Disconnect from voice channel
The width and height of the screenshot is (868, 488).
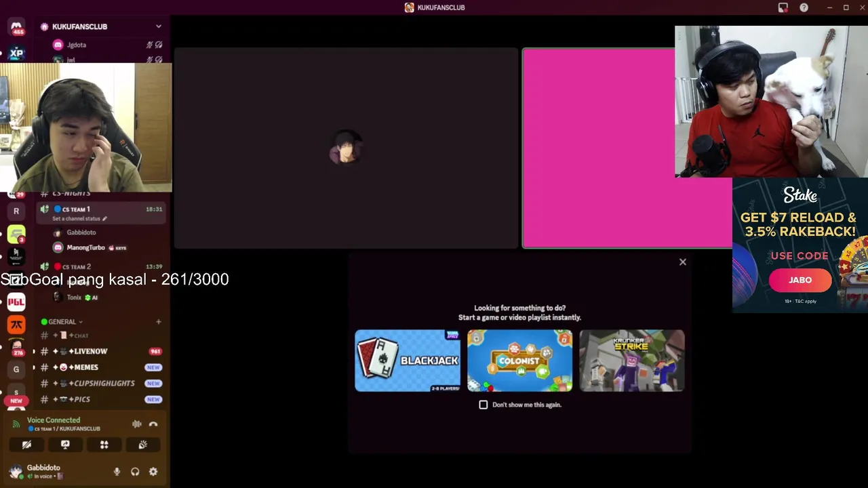tap(153, 424)
